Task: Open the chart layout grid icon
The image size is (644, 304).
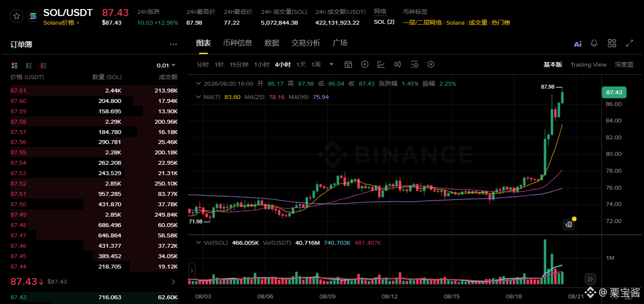Action: (612, 43)
